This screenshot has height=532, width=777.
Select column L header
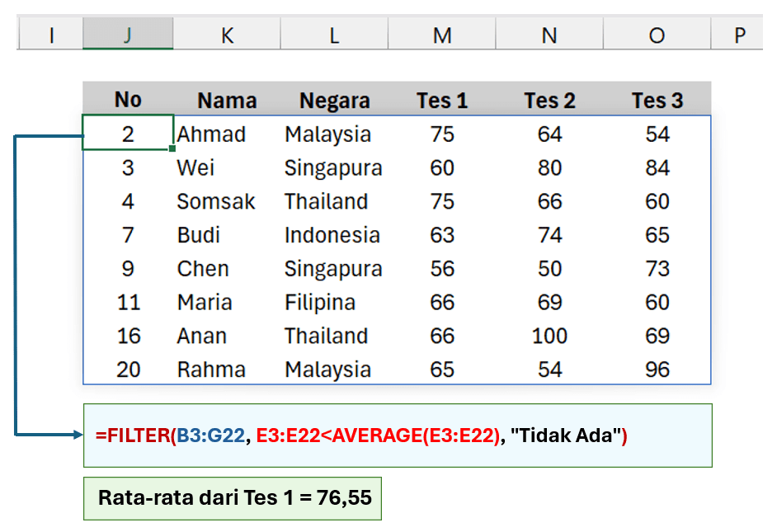tap(335, 34)
